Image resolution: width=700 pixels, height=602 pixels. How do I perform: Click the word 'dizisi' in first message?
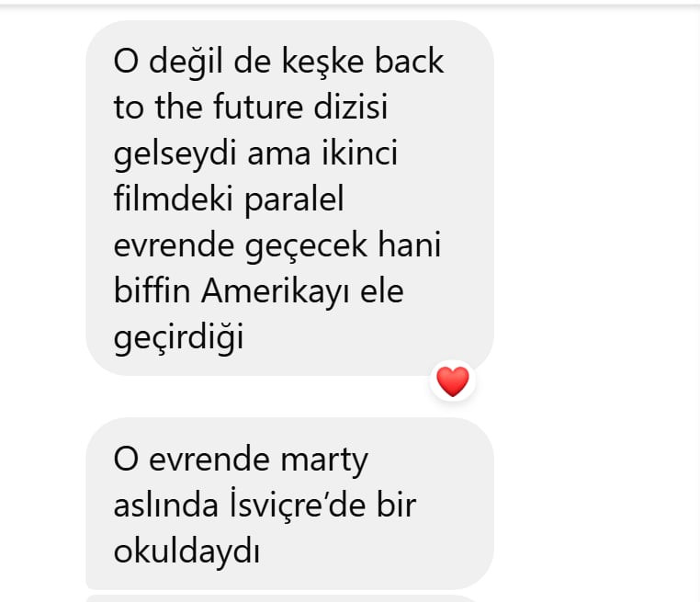(351, 107)
